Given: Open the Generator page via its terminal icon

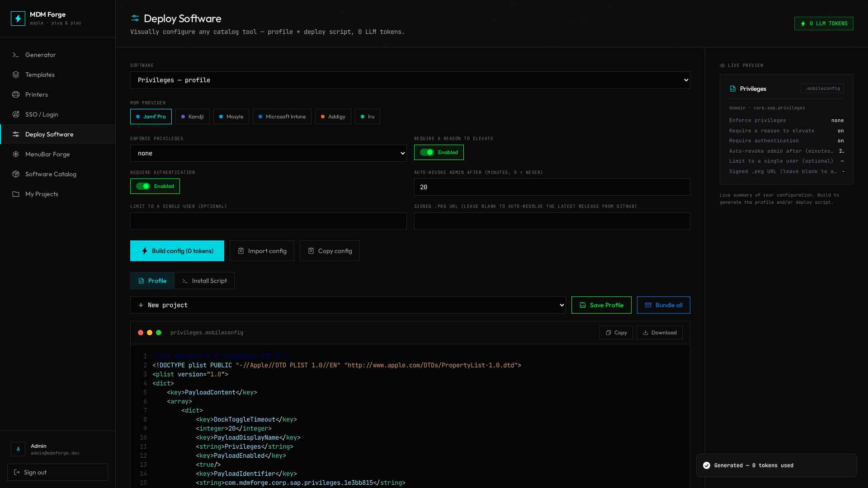Looking at the screenshot, I should coord(16,55).
